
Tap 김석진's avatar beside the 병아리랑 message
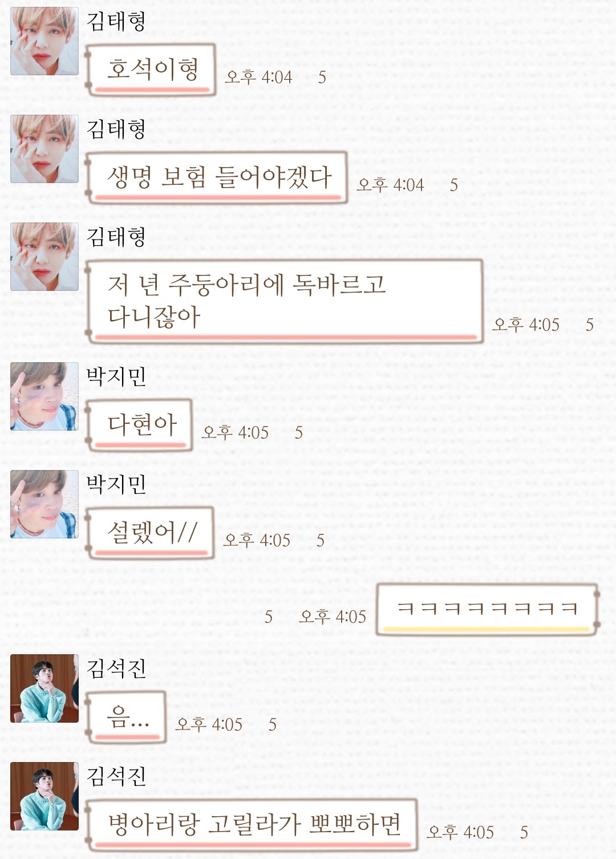click(x=44, y=796)
